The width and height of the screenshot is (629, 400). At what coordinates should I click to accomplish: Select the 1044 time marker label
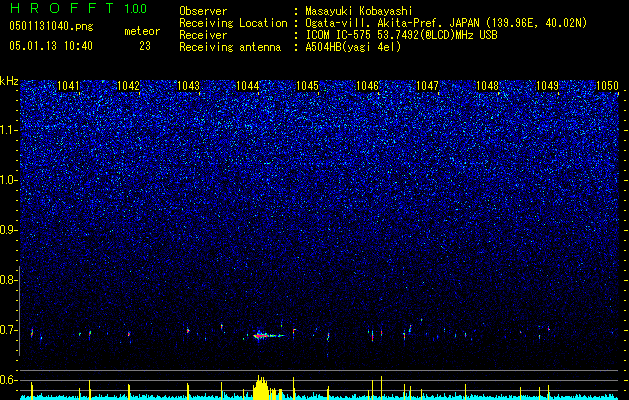[x=248, y=86]
